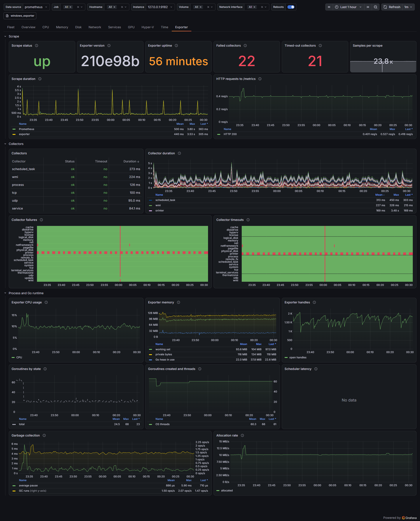
Task: Click the Samples per scrape 23.8 K panel
Action: tap(383, 57)
